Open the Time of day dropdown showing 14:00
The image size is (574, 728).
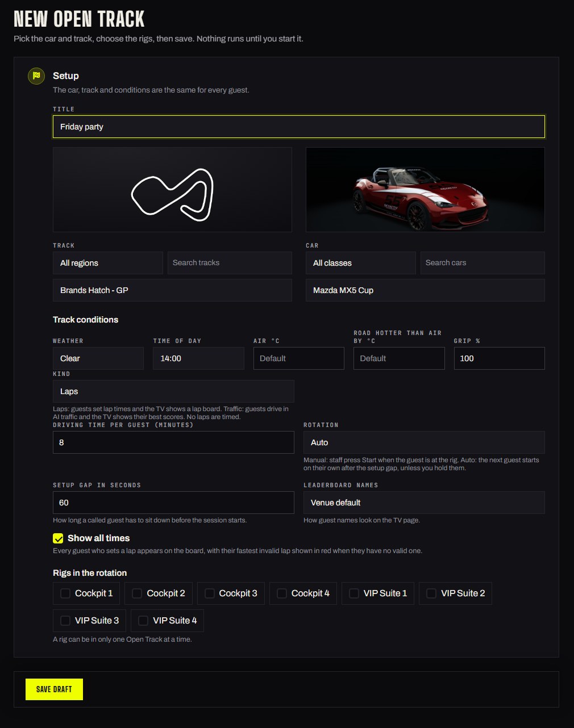[198, 358]
